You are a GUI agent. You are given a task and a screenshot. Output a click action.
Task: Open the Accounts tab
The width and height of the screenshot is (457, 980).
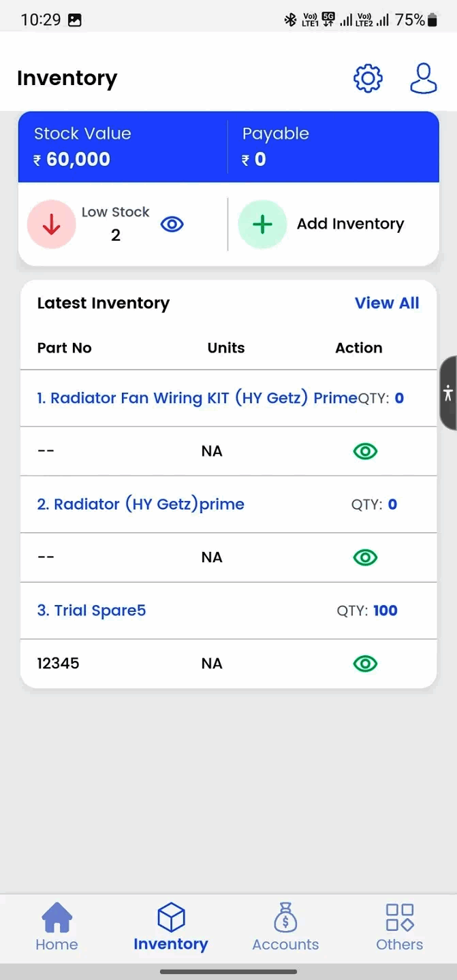[285, 927]
